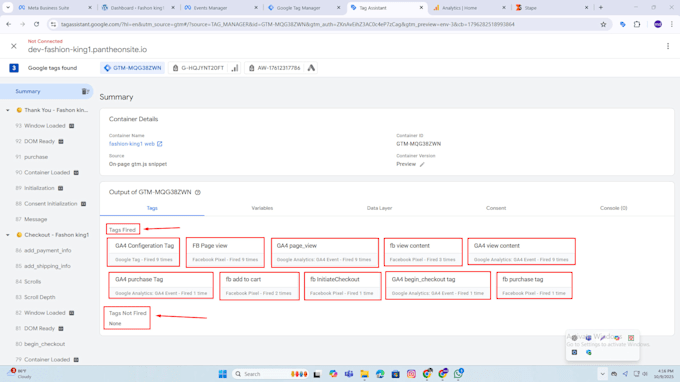Image resolution: width=680 pixels, height=382 pixels.
Task: Open File Explorer from the taskbar
Action: tap(364, 374)
